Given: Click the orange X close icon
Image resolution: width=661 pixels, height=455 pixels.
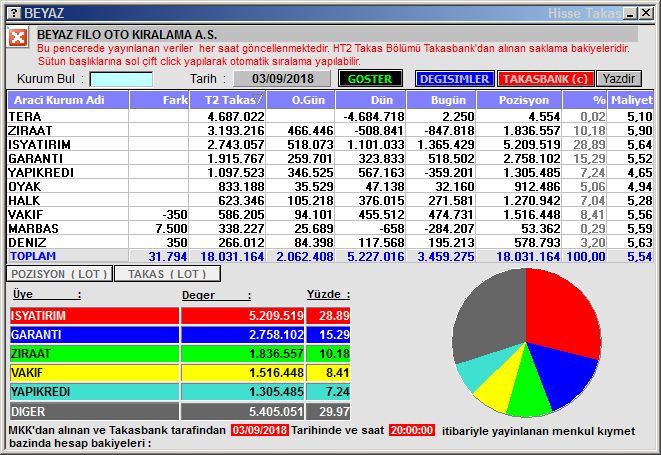Looking at the screenshot, I should coord(18,38).
